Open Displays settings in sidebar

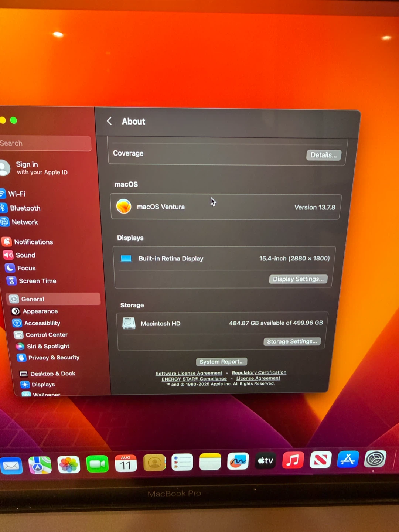(x=38, y=385)
